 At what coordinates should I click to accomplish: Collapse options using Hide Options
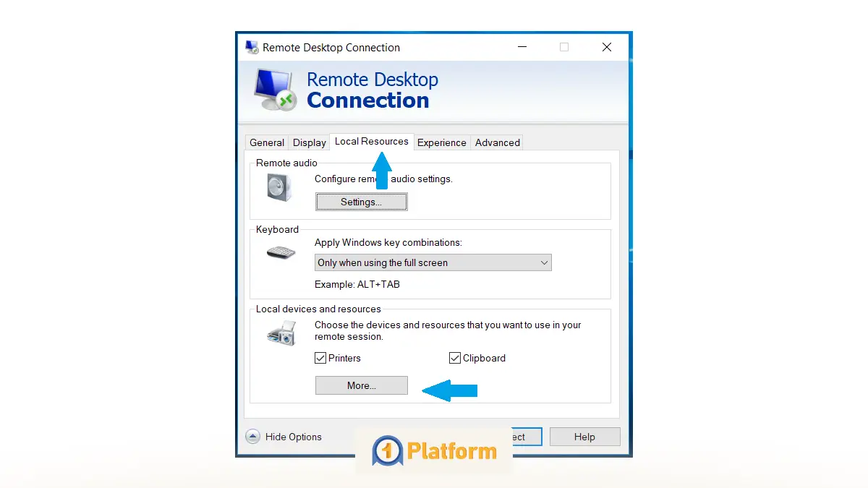pos(293,437)
